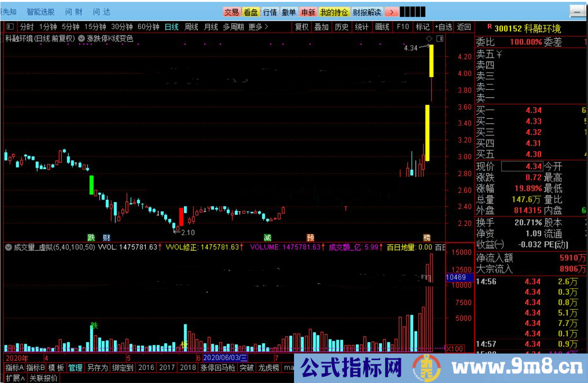Minimize the window with the top-right button
This screenshot has width=588, height=383.
coord(577,12)
